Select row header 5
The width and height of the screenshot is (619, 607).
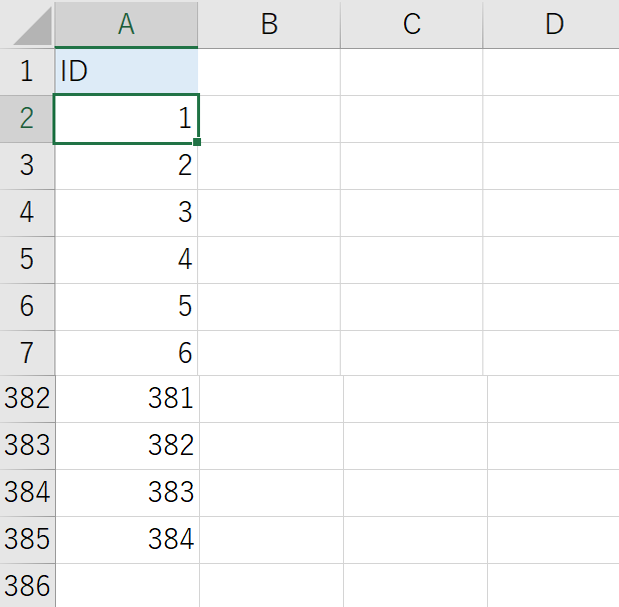click(27, 260)
